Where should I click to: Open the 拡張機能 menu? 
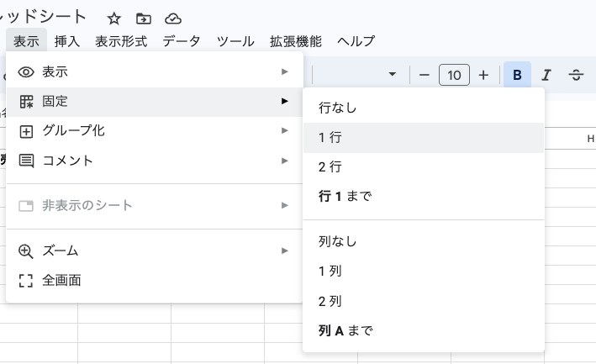pyautogui.click(x=295, y=41)
